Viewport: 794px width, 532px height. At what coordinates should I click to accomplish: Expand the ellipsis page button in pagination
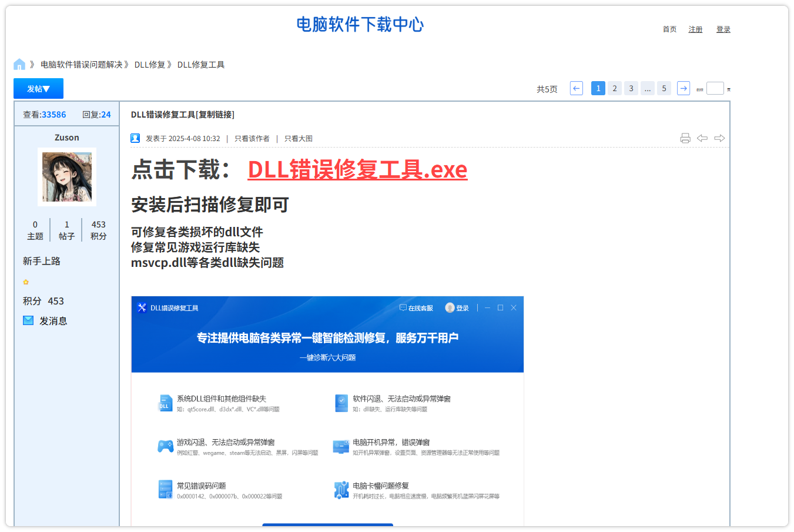[647, 88]
